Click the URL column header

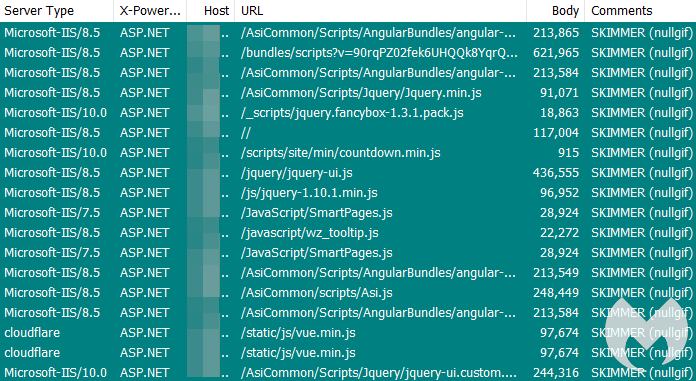(380, 11)
